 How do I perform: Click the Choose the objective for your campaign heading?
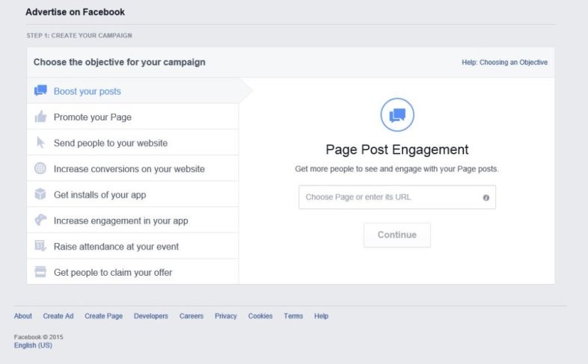pyautogui.click(x=119, y=62)
